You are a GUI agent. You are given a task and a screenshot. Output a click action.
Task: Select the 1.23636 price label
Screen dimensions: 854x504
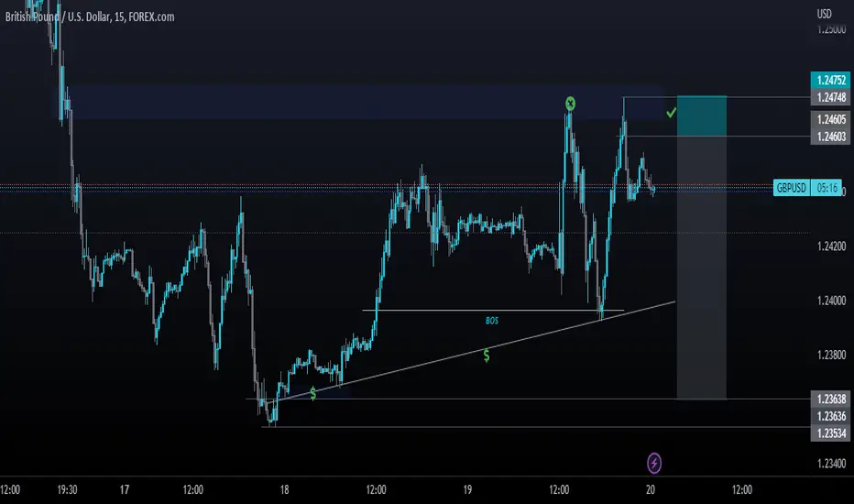point(830,416)
